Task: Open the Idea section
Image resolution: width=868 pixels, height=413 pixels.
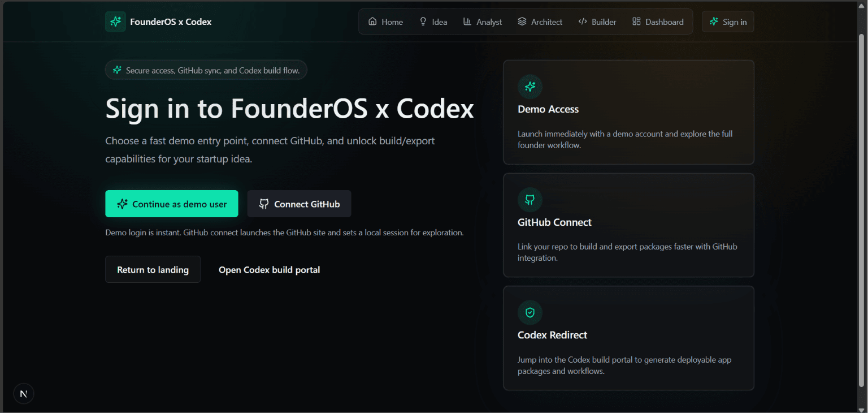Action: 433,21
